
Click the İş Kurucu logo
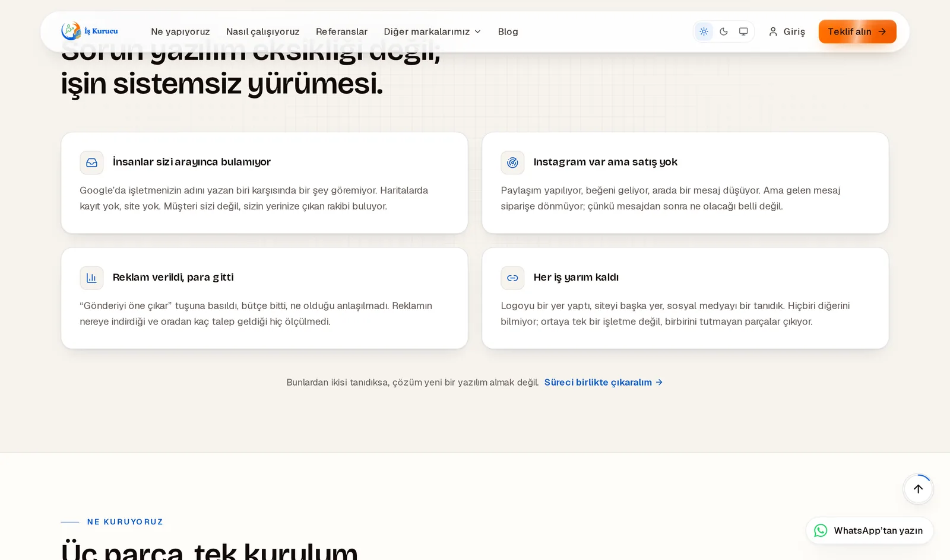pos(90,31)
